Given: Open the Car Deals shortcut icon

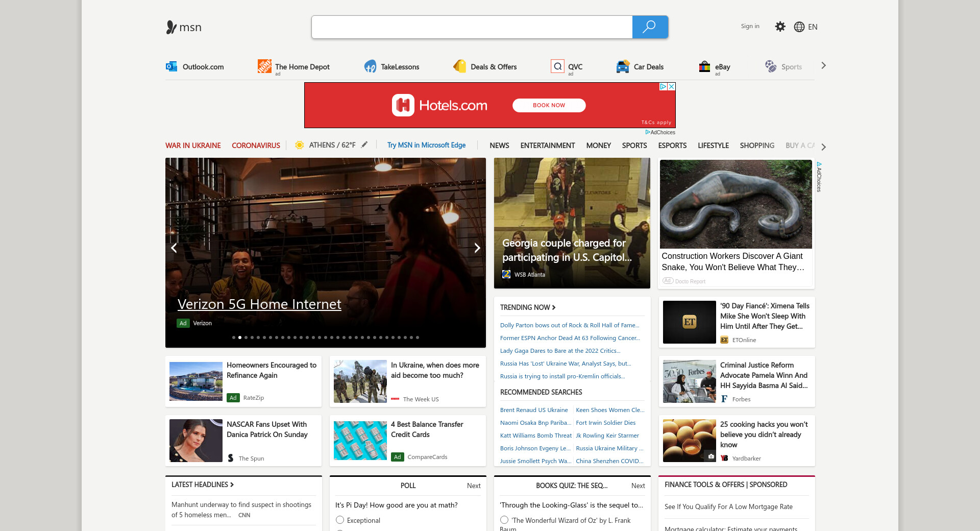Looking at the screenshot, I should 623,66.
